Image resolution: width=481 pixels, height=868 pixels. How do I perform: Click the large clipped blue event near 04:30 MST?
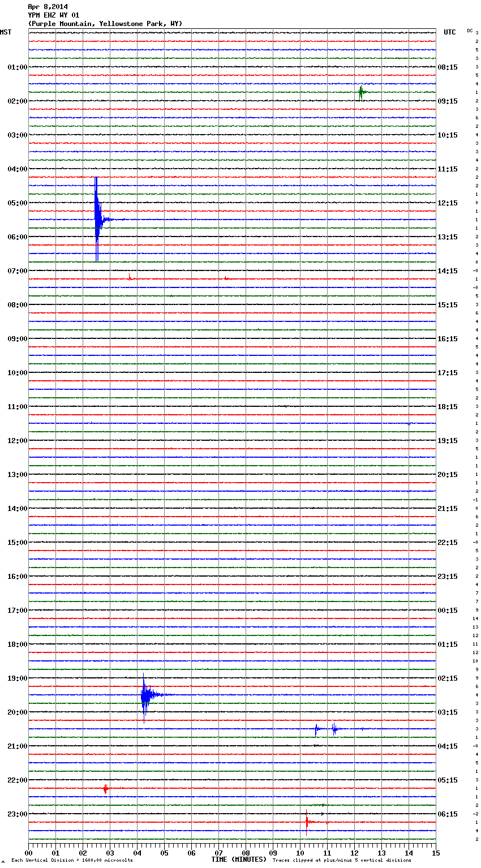coord(98,219)
